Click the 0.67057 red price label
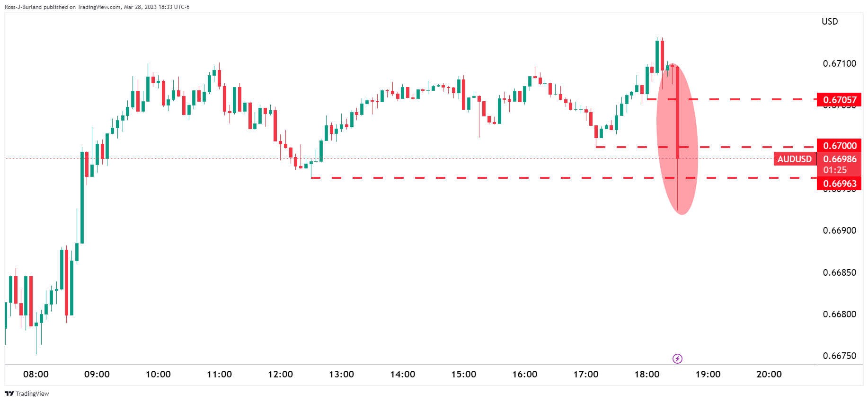 840,100
